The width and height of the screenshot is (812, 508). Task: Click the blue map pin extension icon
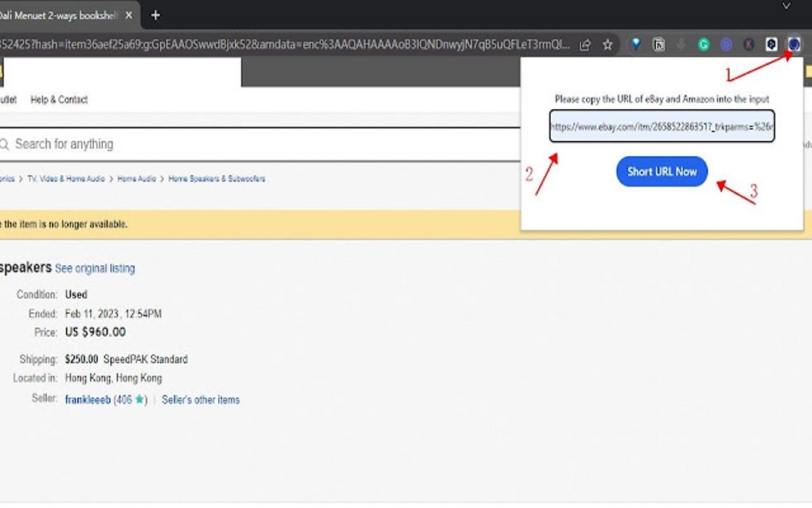[x=636, y=44]
